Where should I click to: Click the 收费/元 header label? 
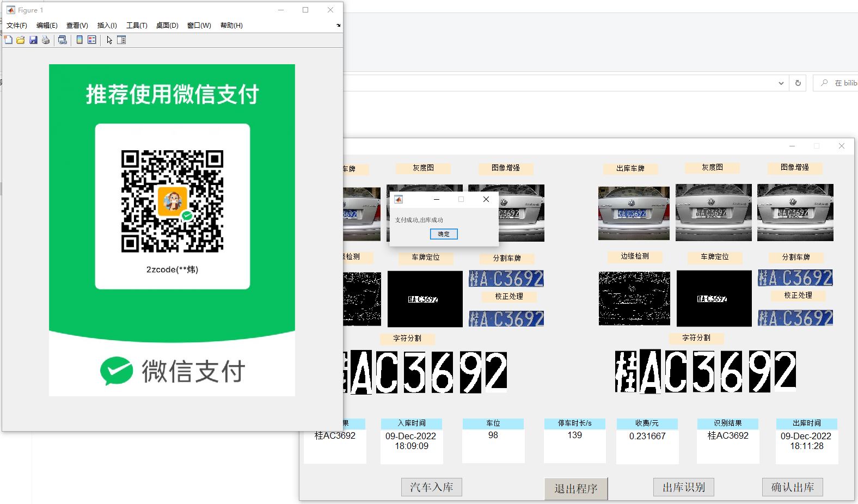coord(647,423)
